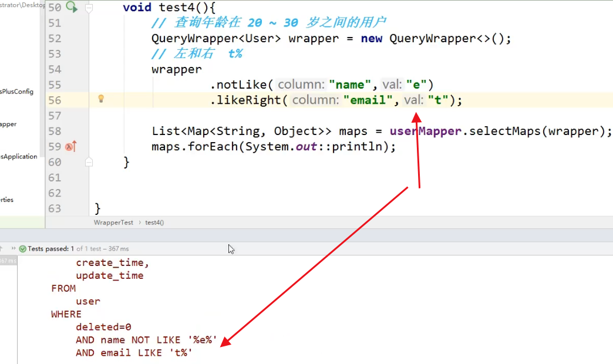Select WrapperTest in the breadcrumb bar
This screenshot has height=364, width=613.
113,223
